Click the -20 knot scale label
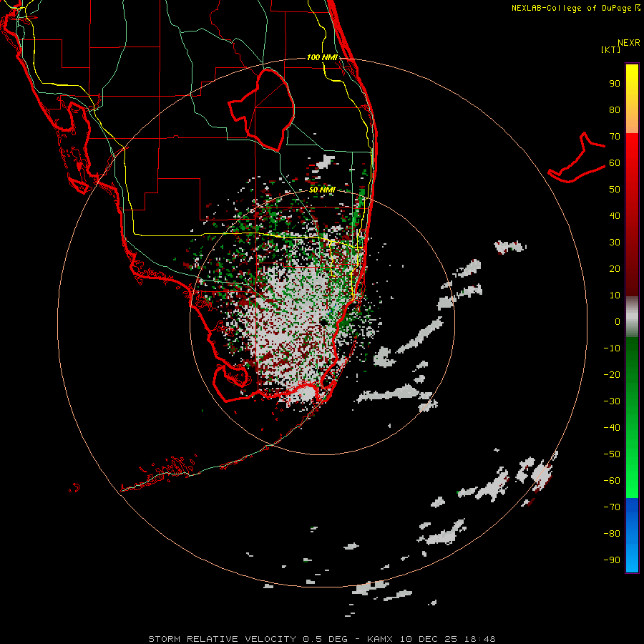 [612, 375]
